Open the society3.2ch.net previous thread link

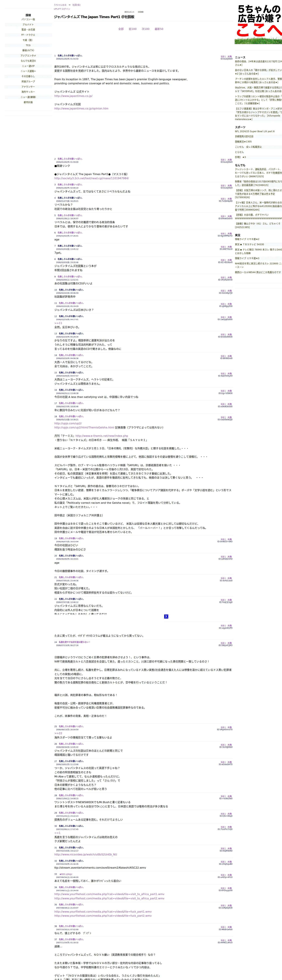(92, 178)
